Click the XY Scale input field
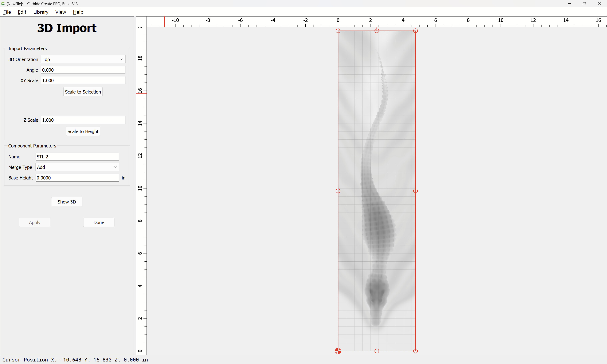 (x=83, y=80)
